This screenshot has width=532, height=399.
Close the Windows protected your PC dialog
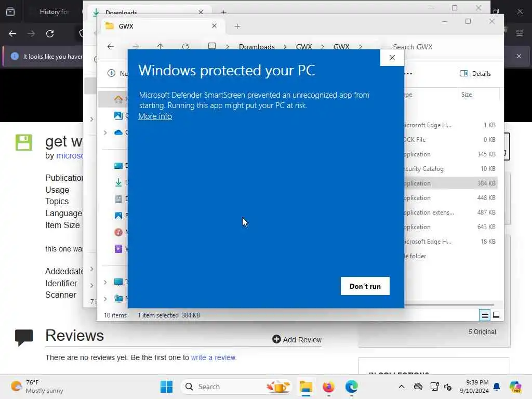[392, 58]
